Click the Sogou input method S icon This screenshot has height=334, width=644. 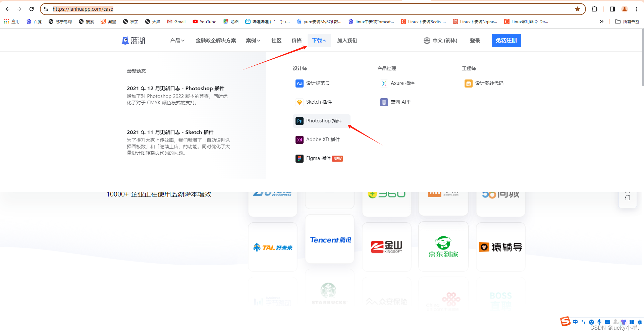pyautogui.click(x=565, y=321)
